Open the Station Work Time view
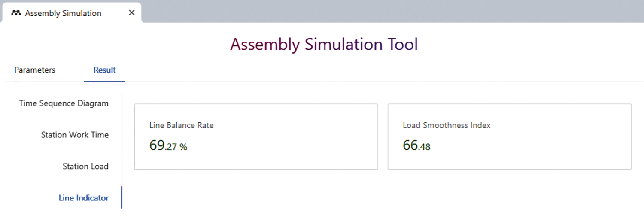The width and height of the screenshot is (644, 218). [x=75, y=135]
